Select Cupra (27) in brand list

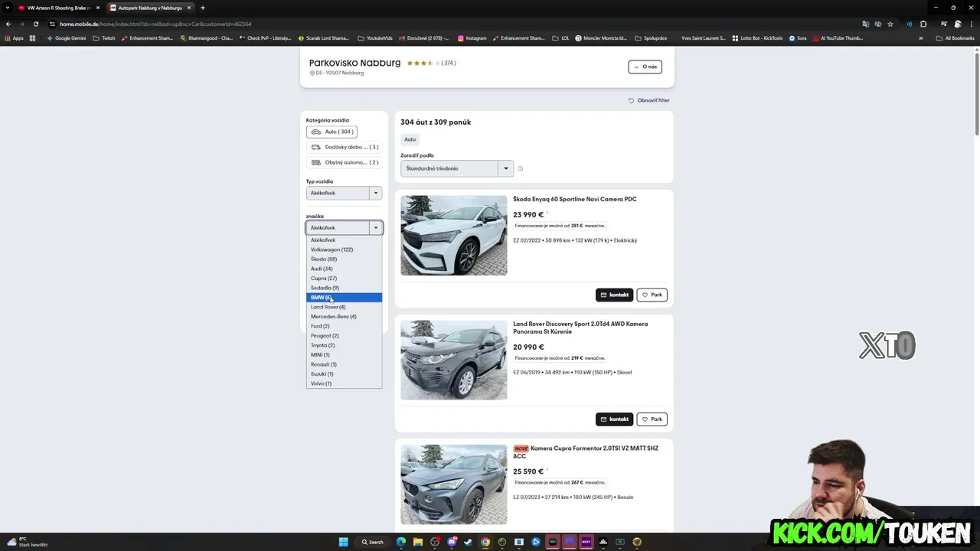344,279
